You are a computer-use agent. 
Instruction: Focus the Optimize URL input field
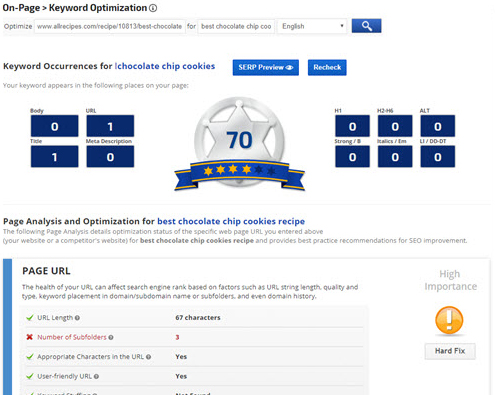tap(110, 26)
